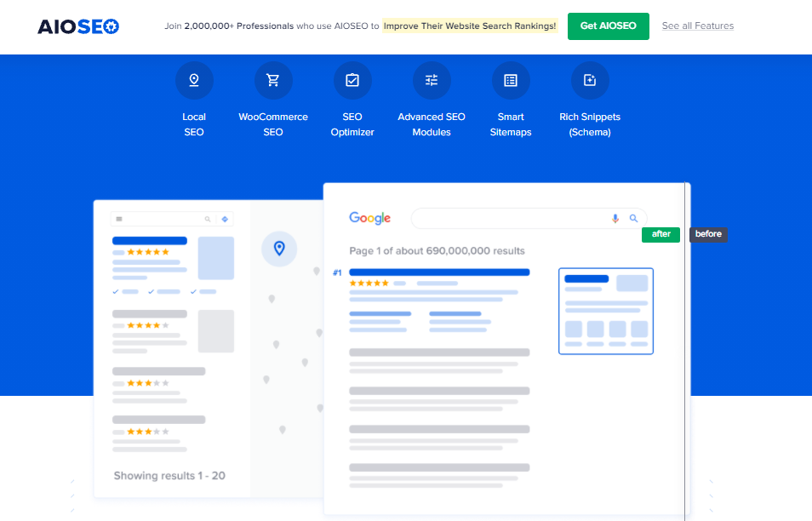Click the green Get AIOSEO button
Image resolution: width=812 pixels, height=521 pixels.
point(608,26)
